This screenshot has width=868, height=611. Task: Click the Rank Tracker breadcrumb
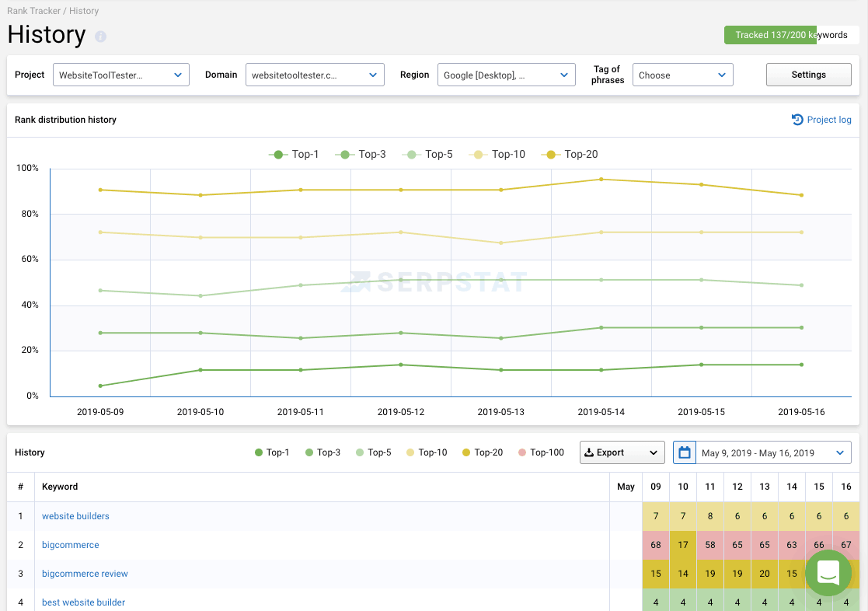click(x=33, y=11)
